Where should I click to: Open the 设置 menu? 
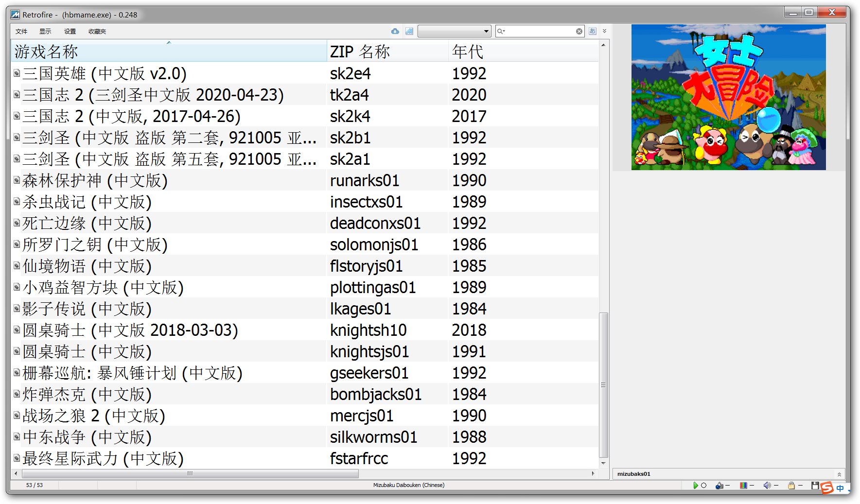[70, 32]
